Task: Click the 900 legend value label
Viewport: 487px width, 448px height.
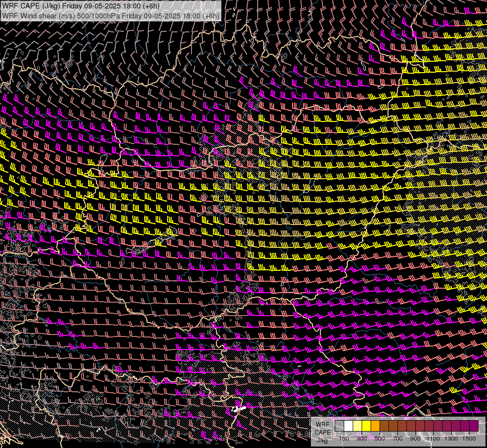Action: click(415, 439)
